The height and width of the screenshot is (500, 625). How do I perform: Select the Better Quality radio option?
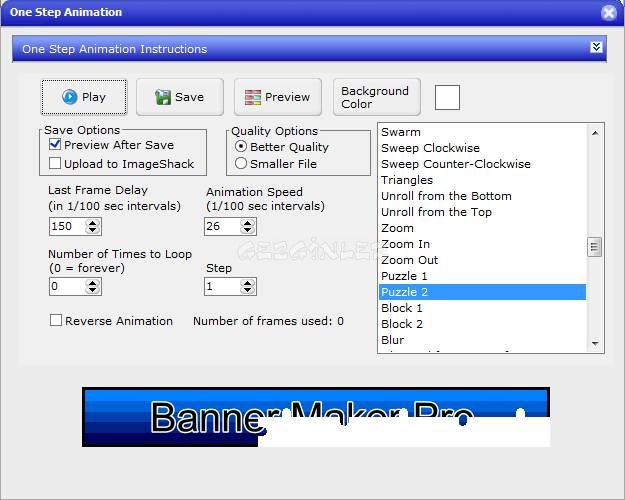pyautogui.click(x=241, y=147)
